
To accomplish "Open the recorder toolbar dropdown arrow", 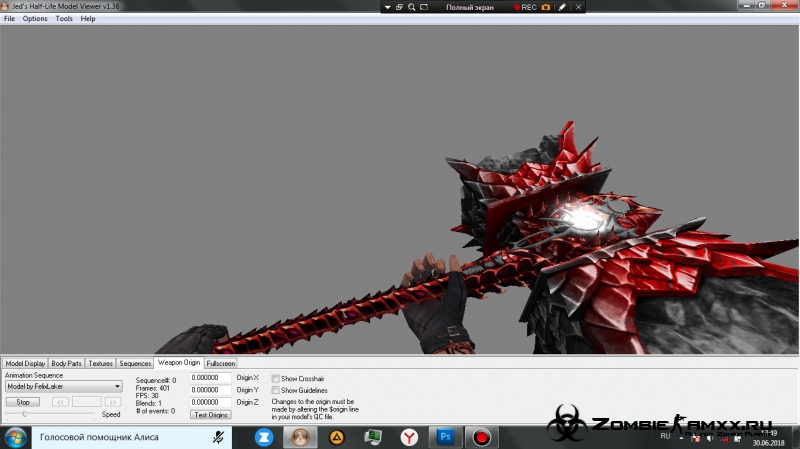I will point(387,7).
